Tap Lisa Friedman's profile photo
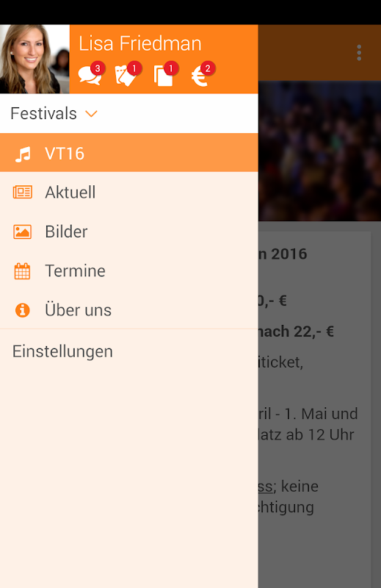 point(35,60)
